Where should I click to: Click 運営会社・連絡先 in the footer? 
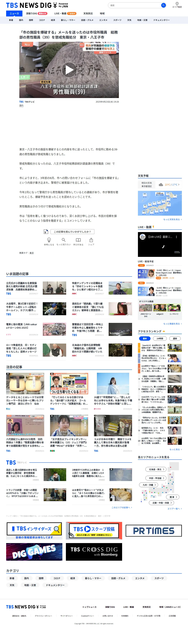point(19,616)
